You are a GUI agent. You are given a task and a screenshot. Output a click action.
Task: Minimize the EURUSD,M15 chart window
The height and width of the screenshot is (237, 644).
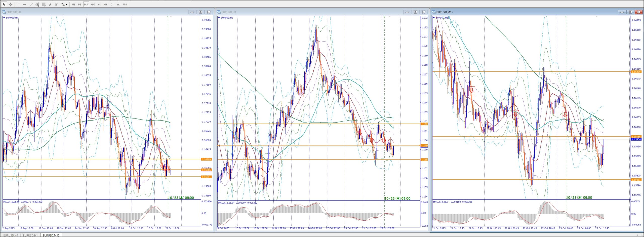(x=622, y=12)
